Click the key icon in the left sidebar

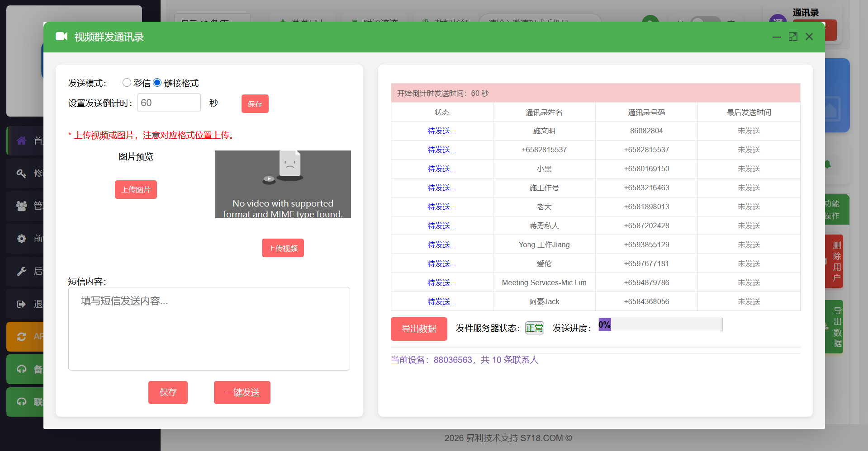coord(21,173)
